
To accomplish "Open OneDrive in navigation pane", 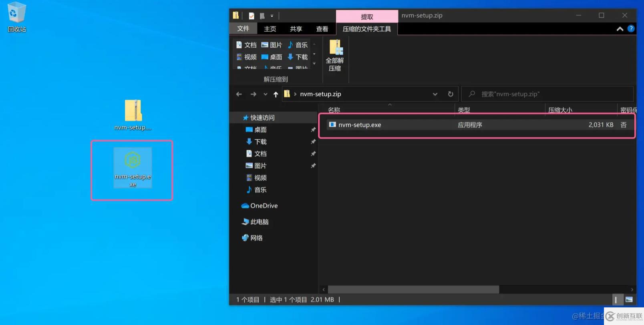I will [x=260, y=206].
